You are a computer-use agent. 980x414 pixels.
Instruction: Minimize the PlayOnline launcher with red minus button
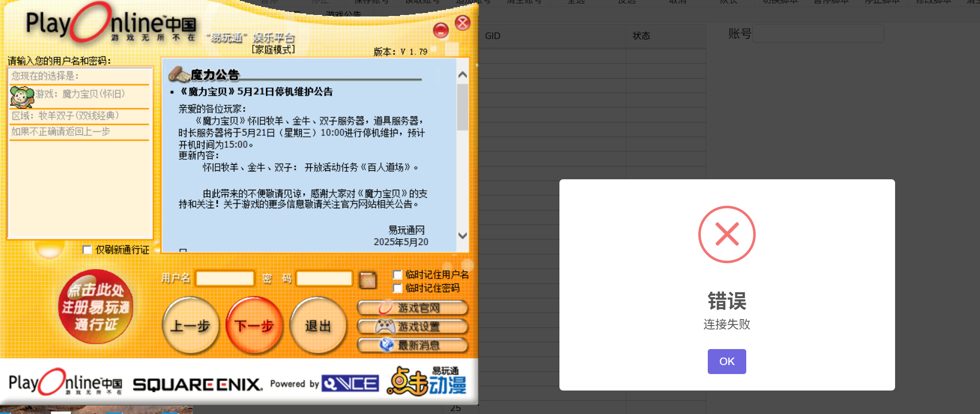point(441,30)
